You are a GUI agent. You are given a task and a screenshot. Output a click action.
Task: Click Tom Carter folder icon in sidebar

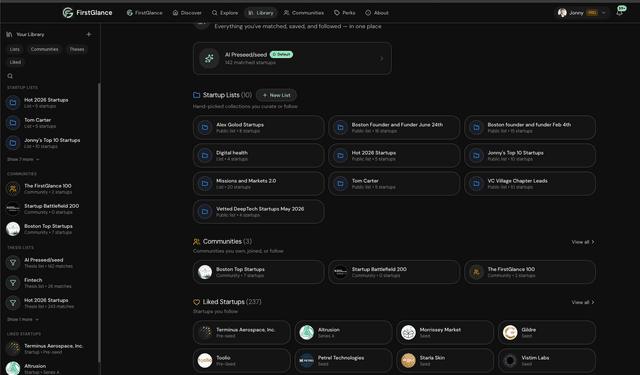pyautogui.click(x=13, y=122)
